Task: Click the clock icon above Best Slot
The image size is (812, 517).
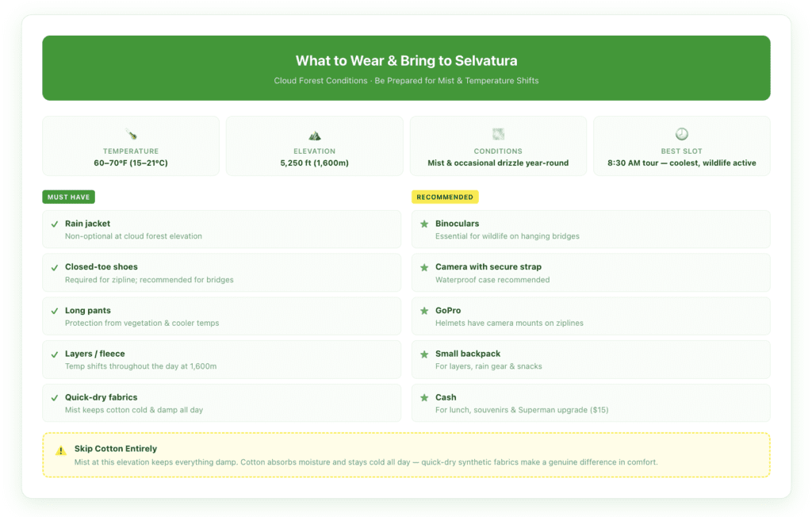Action: [x=681, y=134]
